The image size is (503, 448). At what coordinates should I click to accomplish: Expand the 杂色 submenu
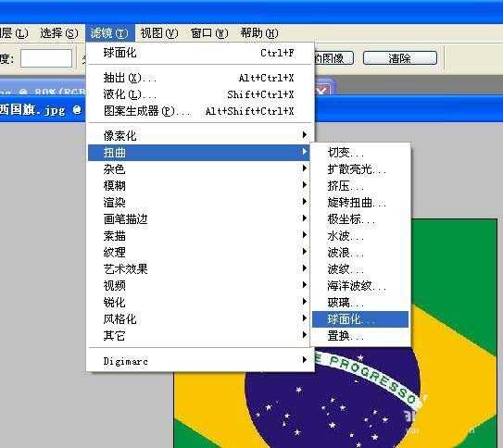(x=199, y=168)
